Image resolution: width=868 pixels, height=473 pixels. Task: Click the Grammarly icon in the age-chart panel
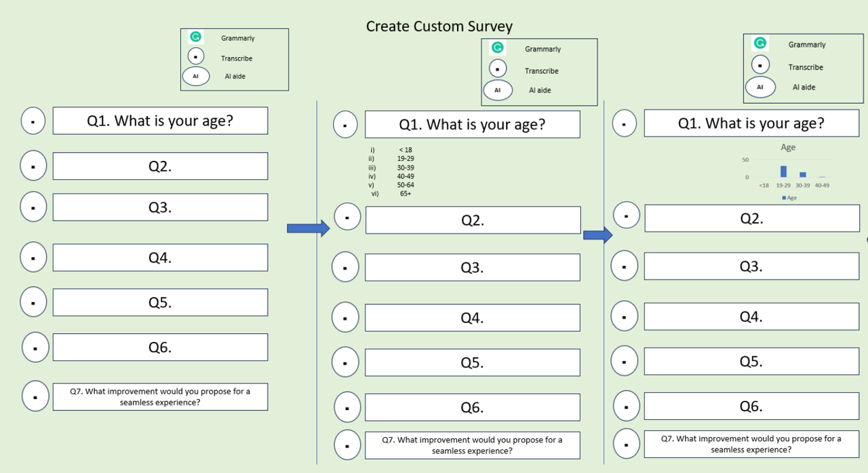pyautogui.click(x=760, y=43)
